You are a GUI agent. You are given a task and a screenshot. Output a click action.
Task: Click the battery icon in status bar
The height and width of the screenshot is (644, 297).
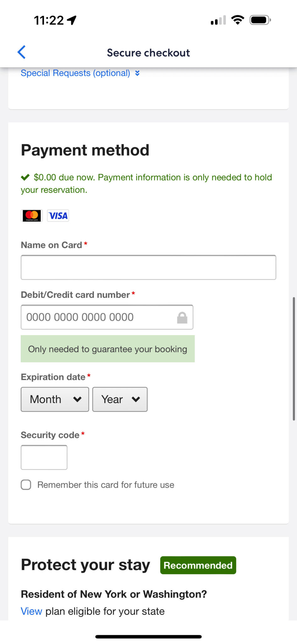260,20
